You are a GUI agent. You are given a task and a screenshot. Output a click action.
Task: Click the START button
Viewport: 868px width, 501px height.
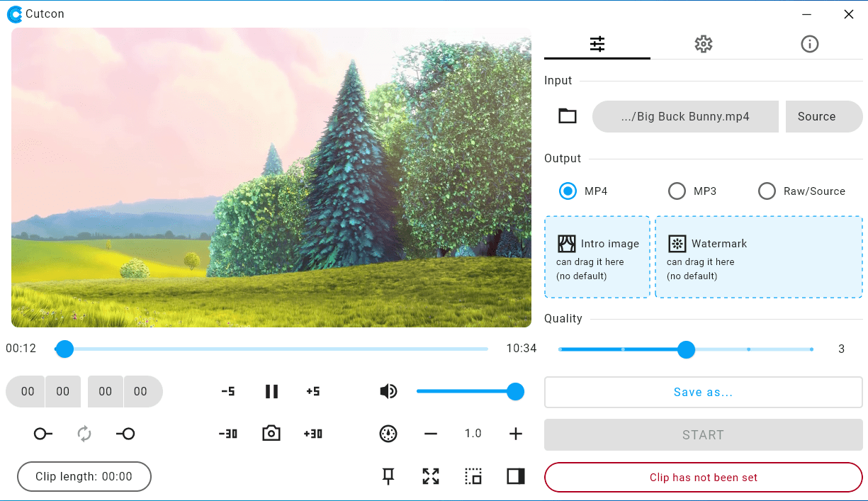[703, 434]
